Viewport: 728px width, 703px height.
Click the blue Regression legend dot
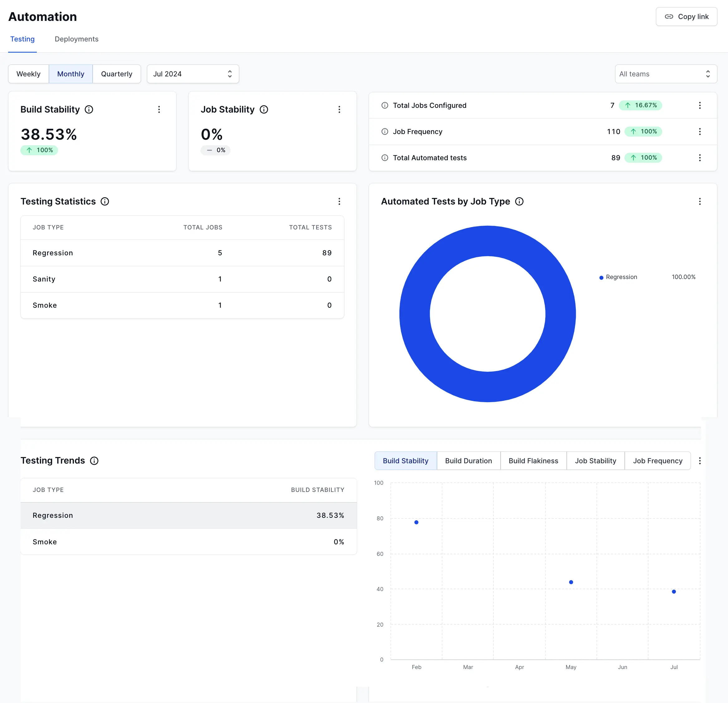coord(601,278)
